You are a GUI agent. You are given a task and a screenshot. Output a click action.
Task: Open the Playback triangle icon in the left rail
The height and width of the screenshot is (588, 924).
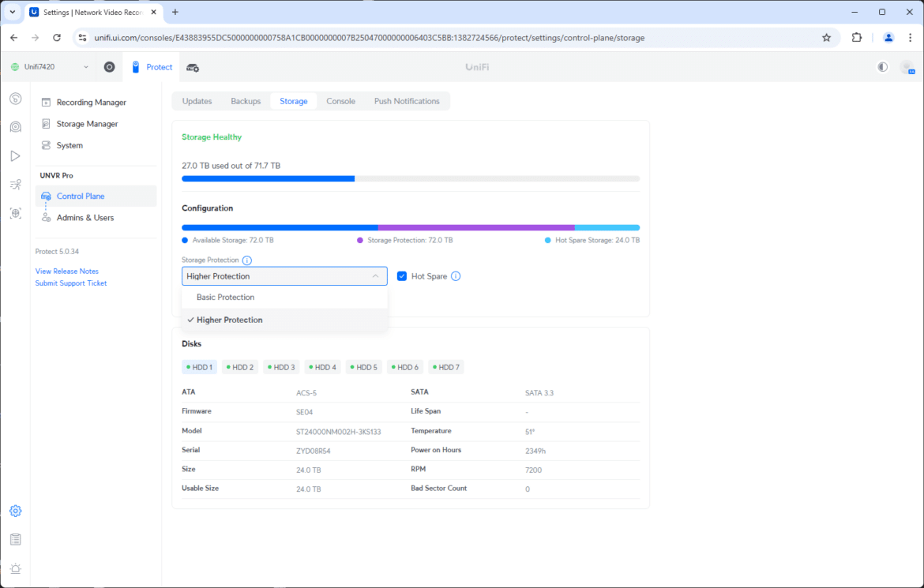pyautogui.click(x=16, y=155)
